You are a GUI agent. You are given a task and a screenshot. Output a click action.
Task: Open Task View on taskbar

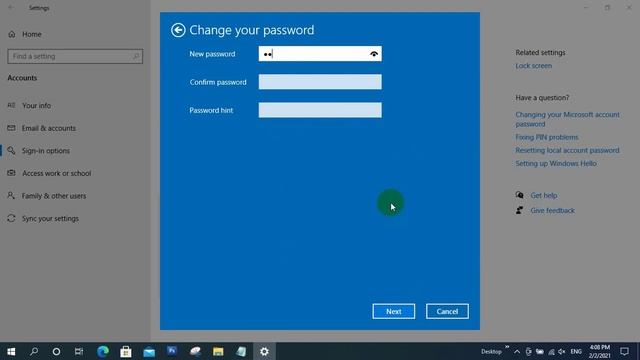(x=79, y=351)
